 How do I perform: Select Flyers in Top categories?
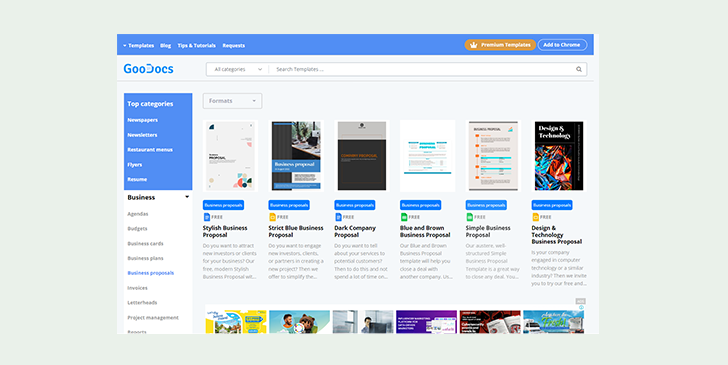(135, 164)
